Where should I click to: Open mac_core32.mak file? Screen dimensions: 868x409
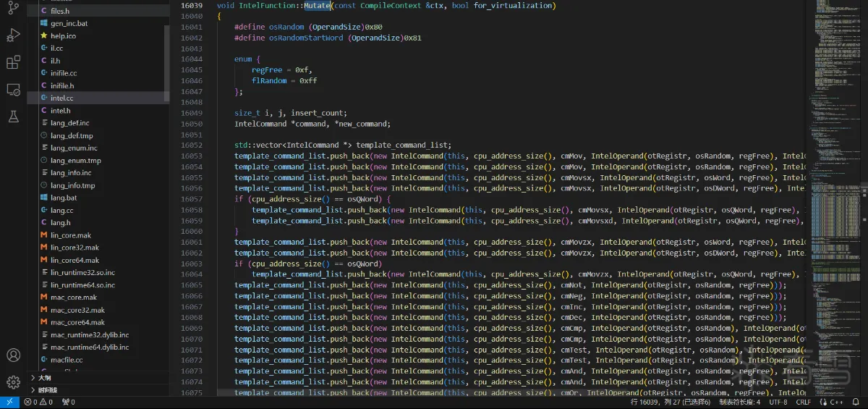(98, 310)
